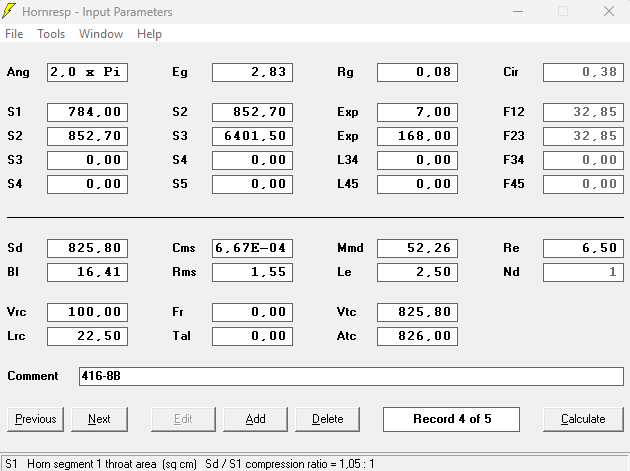Open the Window menu
The width and height of the screenshot is (630, 471).
click(x=101, y=34)
